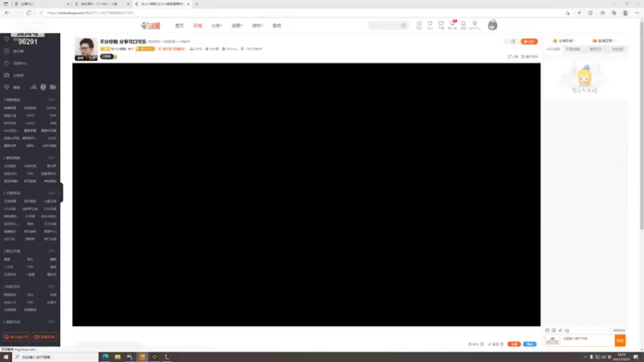Expand the first sidebar game category section
This screenshot has width=644, height=362.
coord(52,100)
